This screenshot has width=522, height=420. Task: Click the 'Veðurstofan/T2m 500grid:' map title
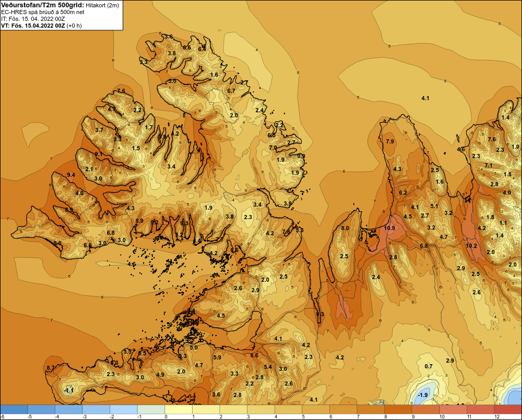point(43,5)
